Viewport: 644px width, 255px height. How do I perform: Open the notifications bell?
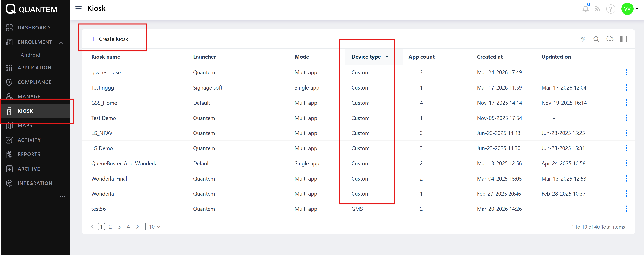(x=585, y=9)
